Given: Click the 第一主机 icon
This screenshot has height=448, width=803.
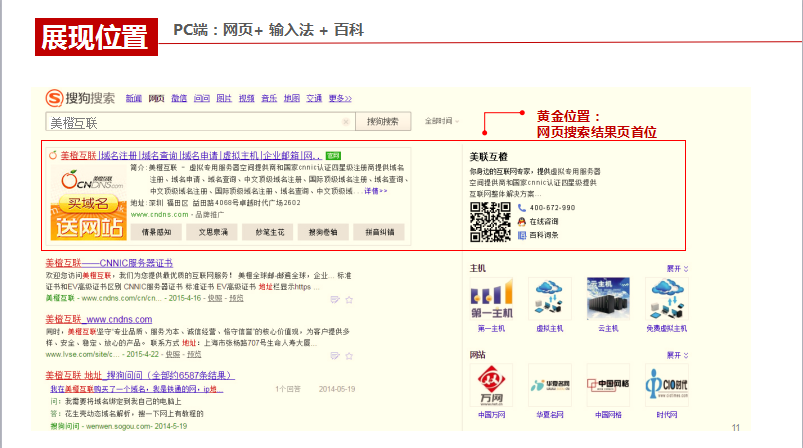Looking at the screenshot, I should 492,299.
